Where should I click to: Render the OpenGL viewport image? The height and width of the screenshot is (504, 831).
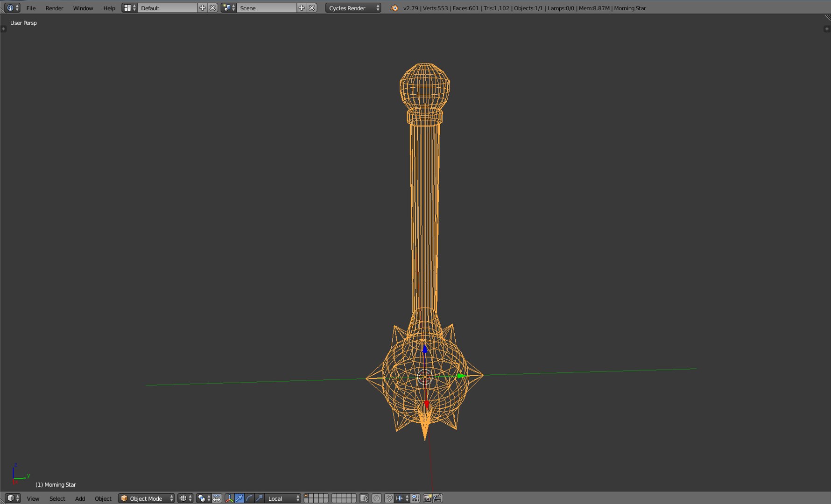pos(428,498)
